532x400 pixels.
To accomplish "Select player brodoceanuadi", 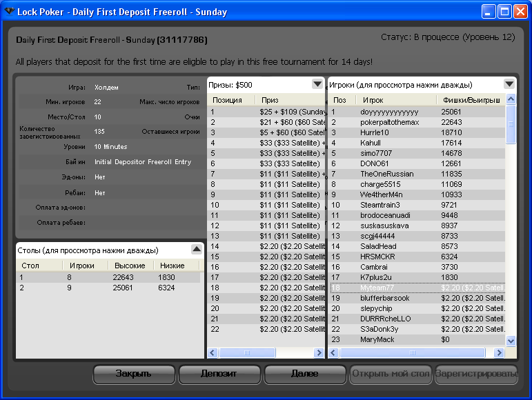I will click(417, 215).
